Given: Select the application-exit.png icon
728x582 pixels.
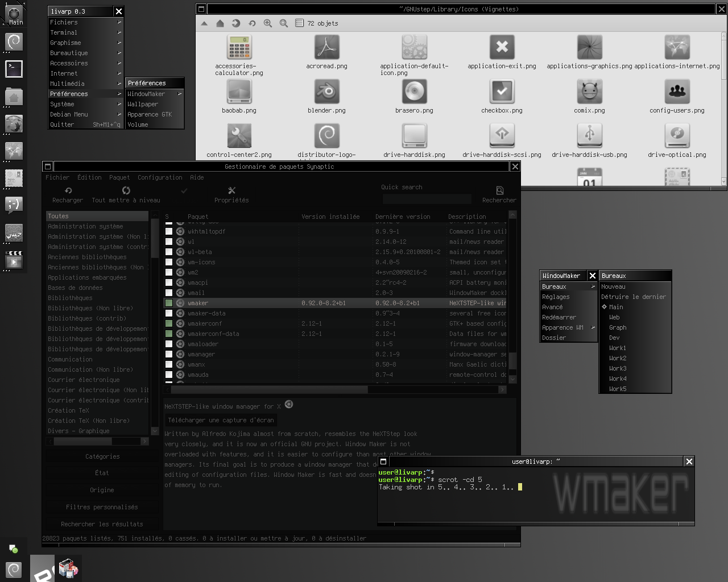Looking at the screenshot, I should click(x=502, y=47).
